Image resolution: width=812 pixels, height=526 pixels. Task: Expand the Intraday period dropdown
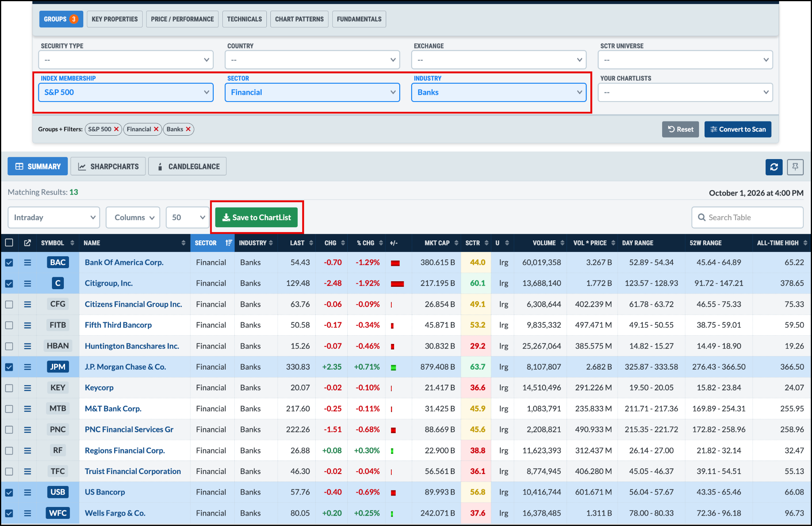click(x=54, y=217)
